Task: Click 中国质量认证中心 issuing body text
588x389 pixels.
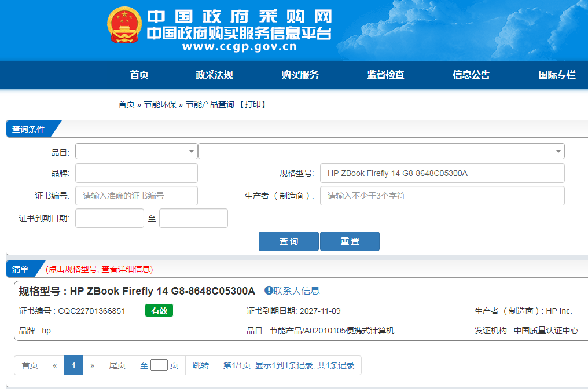Action: [546, 331]
